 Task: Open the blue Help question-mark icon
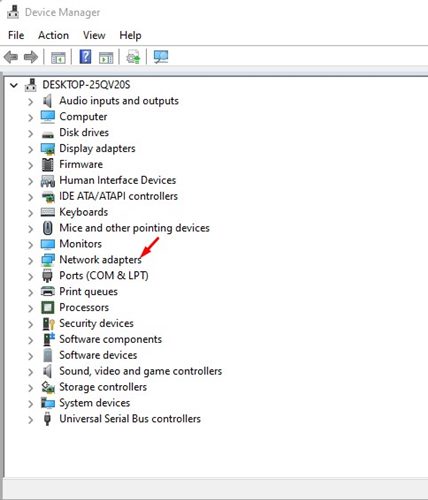[85, 57]
